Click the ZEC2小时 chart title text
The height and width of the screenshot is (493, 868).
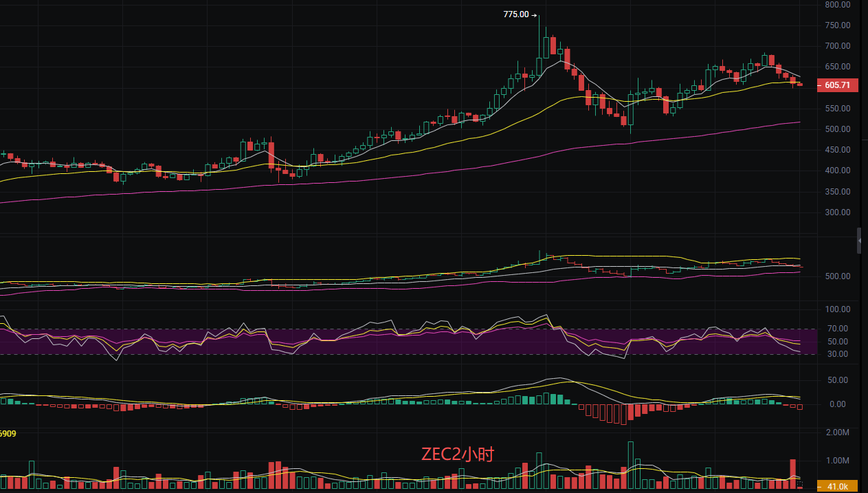(x=457, y=454)
